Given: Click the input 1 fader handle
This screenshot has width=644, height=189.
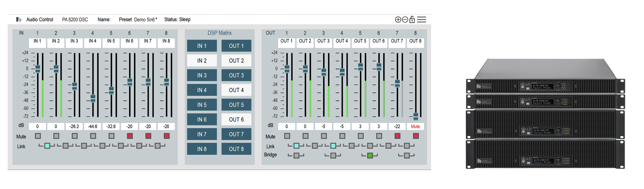Looking at the screenshot, I should [x=38, y=69].
